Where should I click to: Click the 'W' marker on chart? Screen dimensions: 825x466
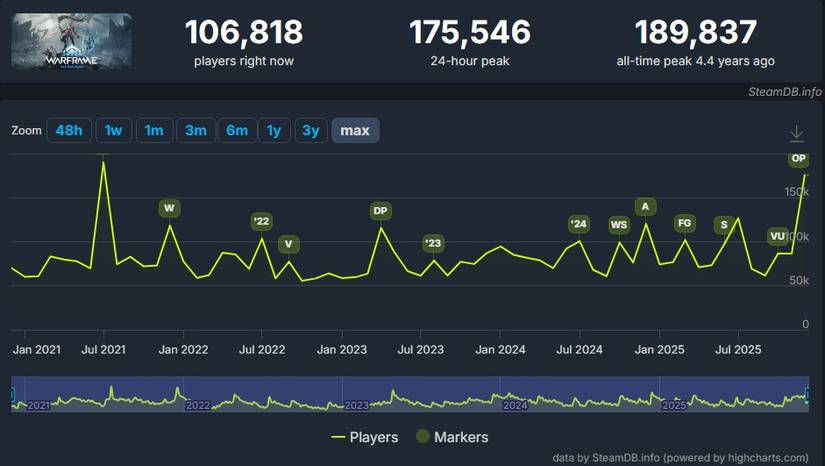tap(169, 208)
